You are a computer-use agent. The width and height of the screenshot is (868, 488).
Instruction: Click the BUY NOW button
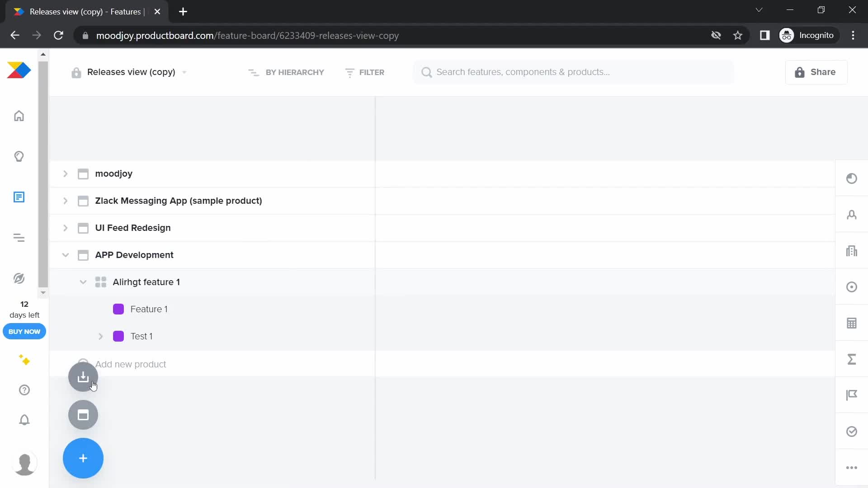pos(24,331)
